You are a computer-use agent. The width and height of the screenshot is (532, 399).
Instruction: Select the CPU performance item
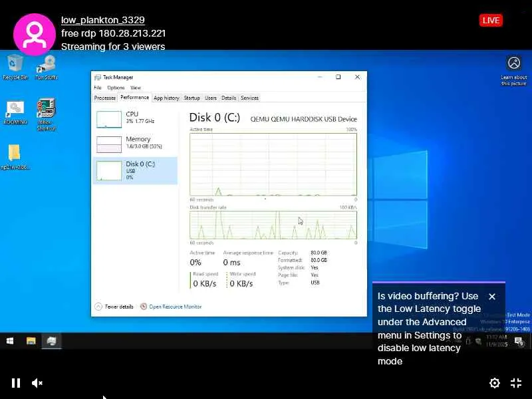pyautogui.click(x=135, y=119)
